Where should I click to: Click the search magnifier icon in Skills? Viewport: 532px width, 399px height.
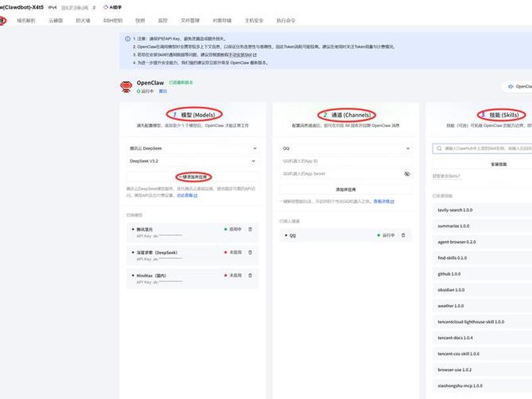click(439, 148)
